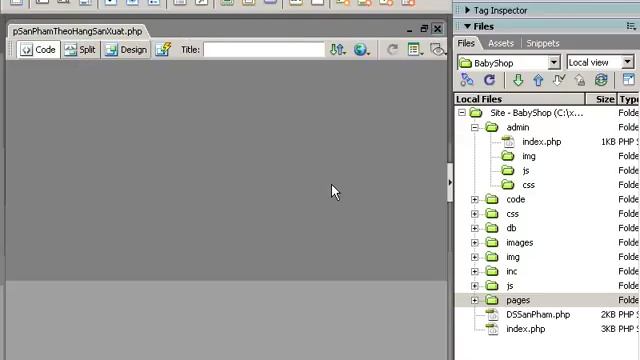640x360 pixels.
Task: Expand the pages folder
Action: coord(474,300)
